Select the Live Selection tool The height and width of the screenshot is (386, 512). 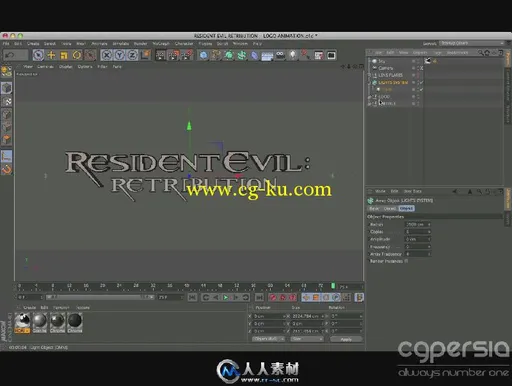[38, 55]
